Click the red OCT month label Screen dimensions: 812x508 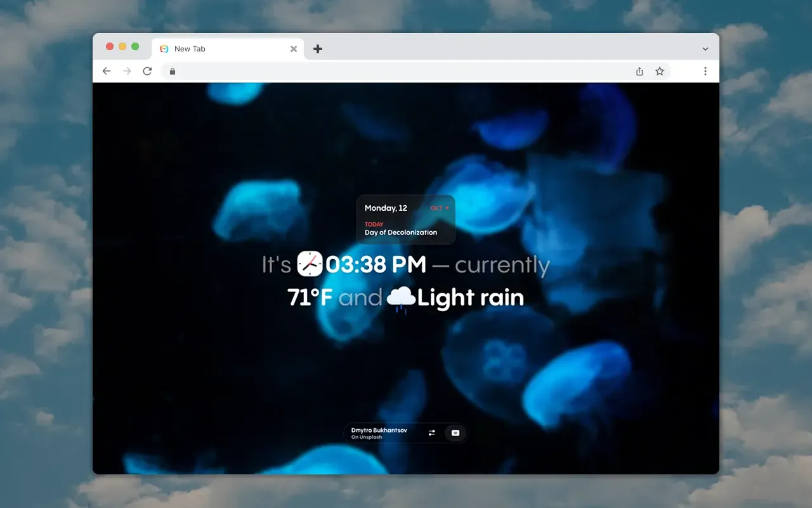point(436,208)
